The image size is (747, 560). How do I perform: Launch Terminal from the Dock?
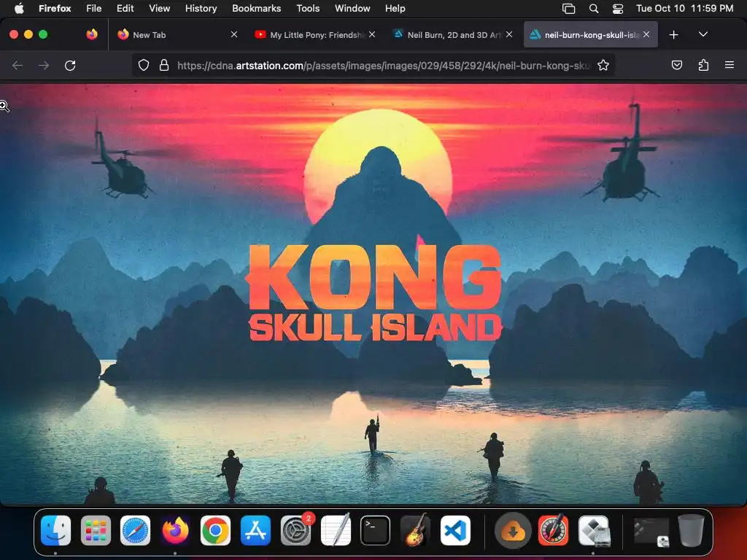[375, 530]
